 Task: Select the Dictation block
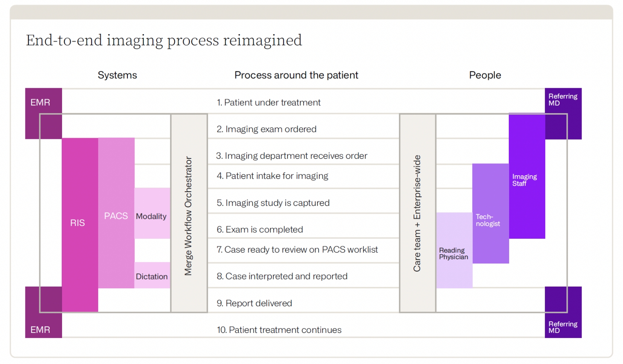click(152, 276)
